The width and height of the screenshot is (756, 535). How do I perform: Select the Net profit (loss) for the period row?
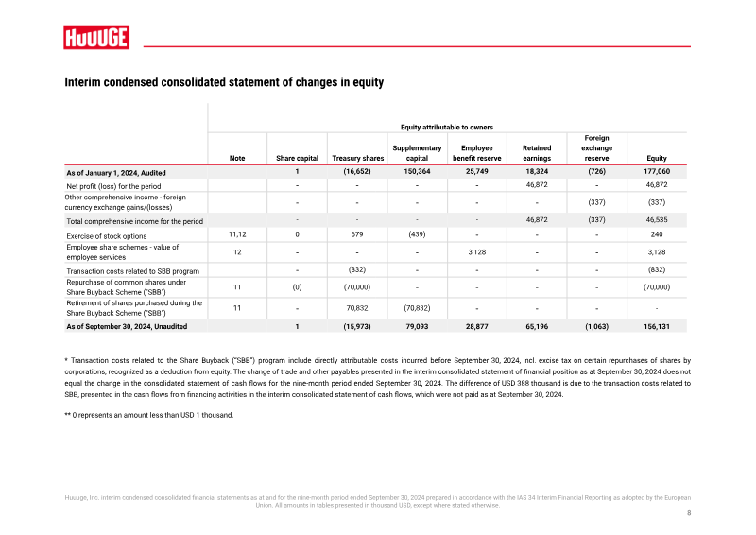375,185
